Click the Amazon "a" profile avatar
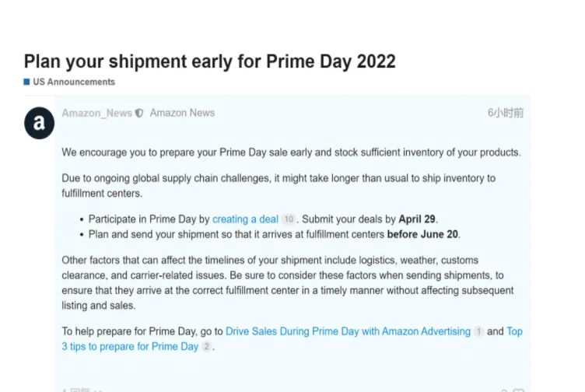 pos(39,123)
